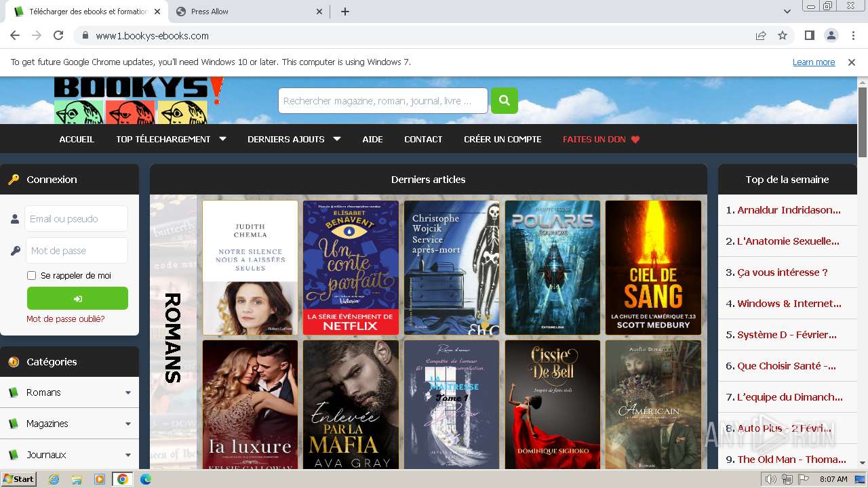Click the green login arrow button
The height and width of the screenshot is (488, 868).
coord(77,298)
